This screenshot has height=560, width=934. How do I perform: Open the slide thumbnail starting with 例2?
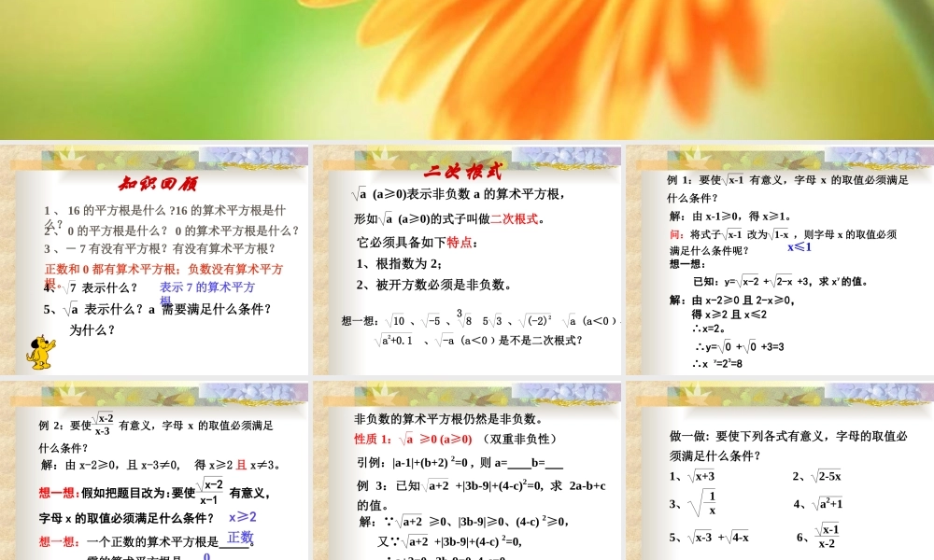point(154,470)
